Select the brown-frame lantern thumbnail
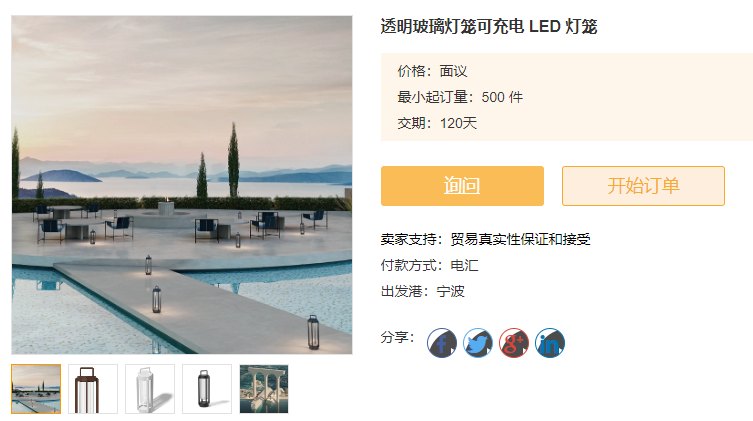753x421 pixels. (x=93, y=389)
